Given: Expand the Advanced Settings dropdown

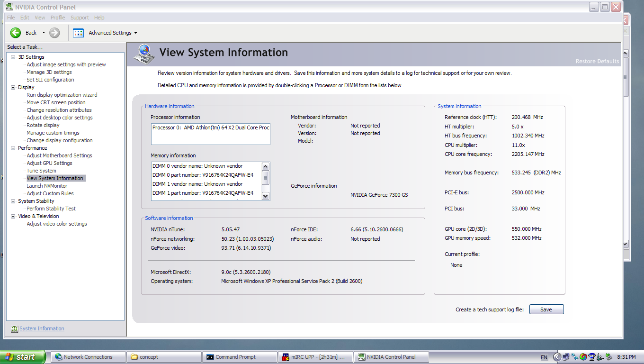Looking at the screenshot, I should [135, 33].
